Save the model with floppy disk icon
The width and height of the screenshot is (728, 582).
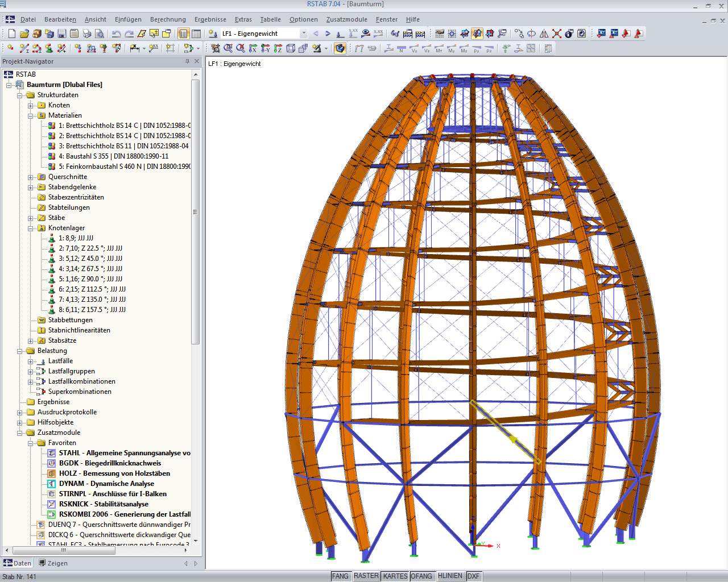click(62, 34)
